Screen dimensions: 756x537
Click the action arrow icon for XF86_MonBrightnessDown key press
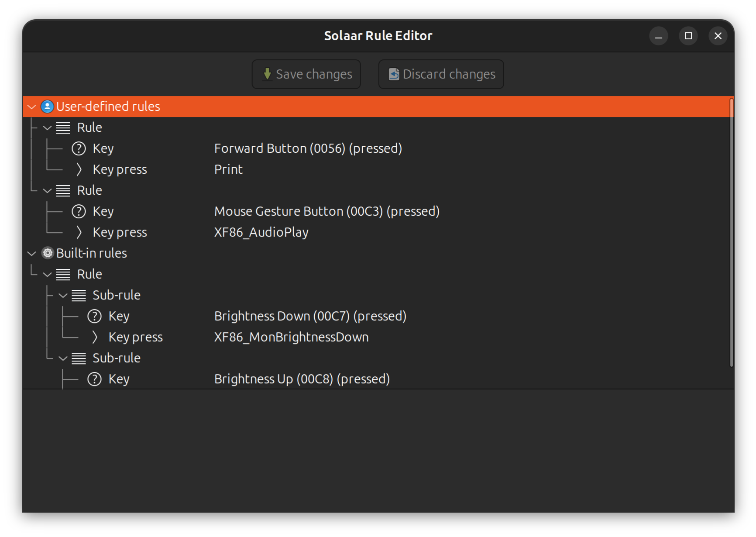pyautogui.click(x=95, y=337)
